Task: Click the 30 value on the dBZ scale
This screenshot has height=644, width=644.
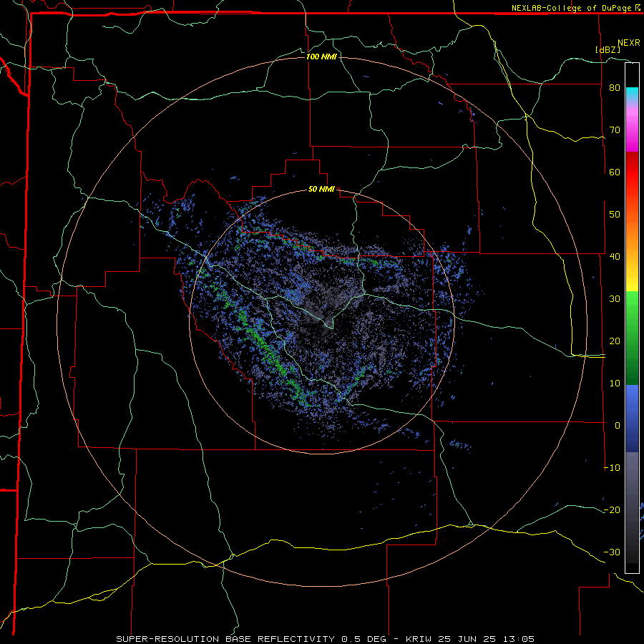Action: click(615, 299)
